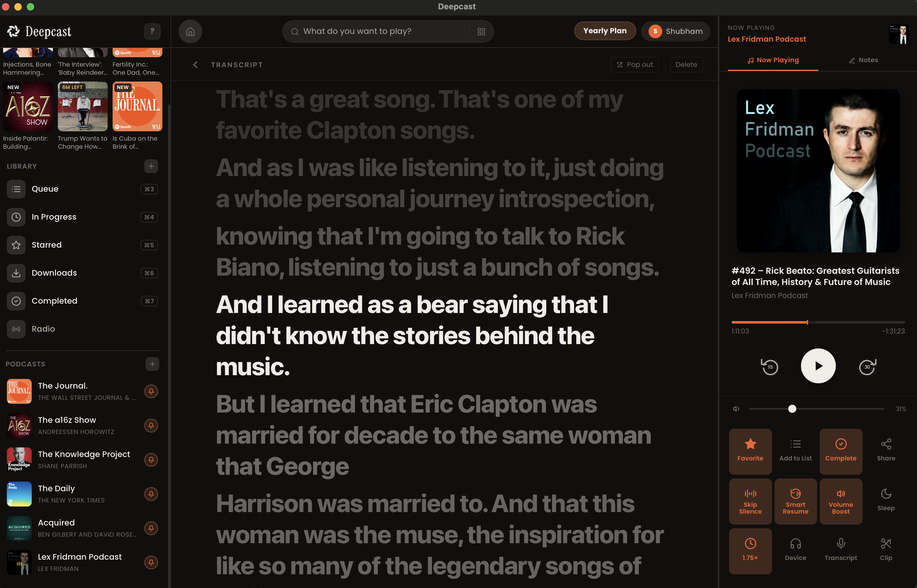Open the Clip tool
Viewport: 917px width, 588px height.
[886, 550]
